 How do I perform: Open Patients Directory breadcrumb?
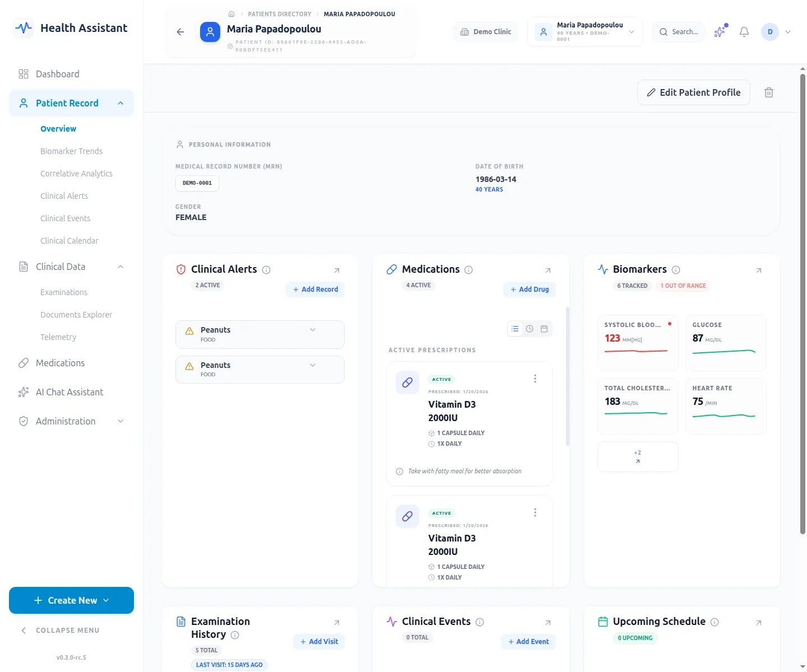click(280, 14)
